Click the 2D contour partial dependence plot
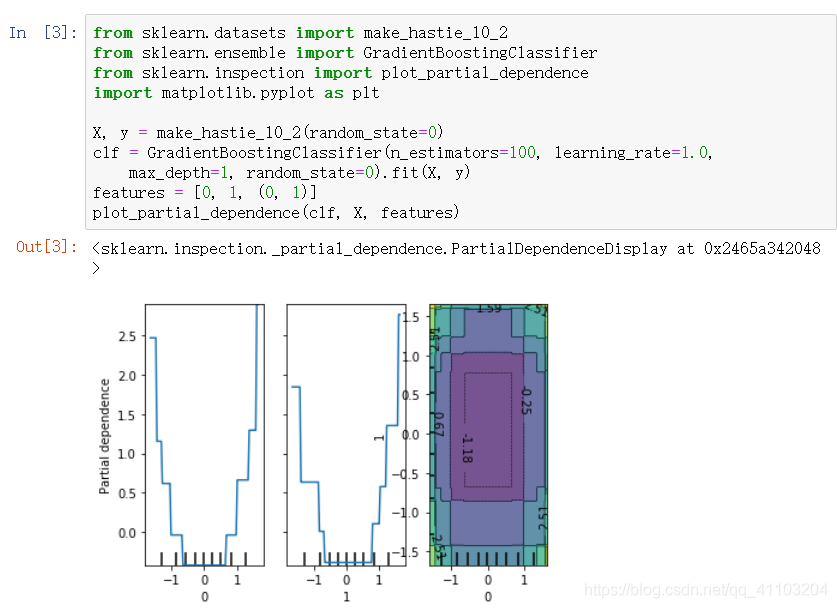The image size is (837, 608). pyautogui.click(x=488, y=435)
